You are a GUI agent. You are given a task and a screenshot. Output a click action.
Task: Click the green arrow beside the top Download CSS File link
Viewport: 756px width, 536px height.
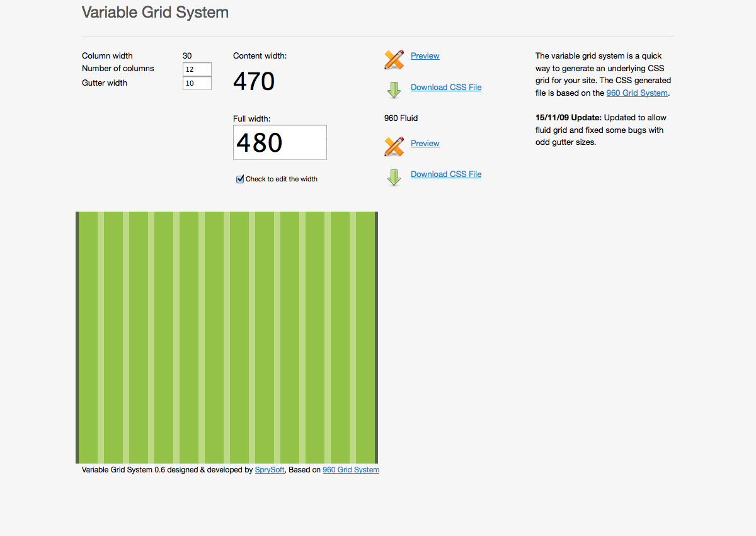coord(394,90)
